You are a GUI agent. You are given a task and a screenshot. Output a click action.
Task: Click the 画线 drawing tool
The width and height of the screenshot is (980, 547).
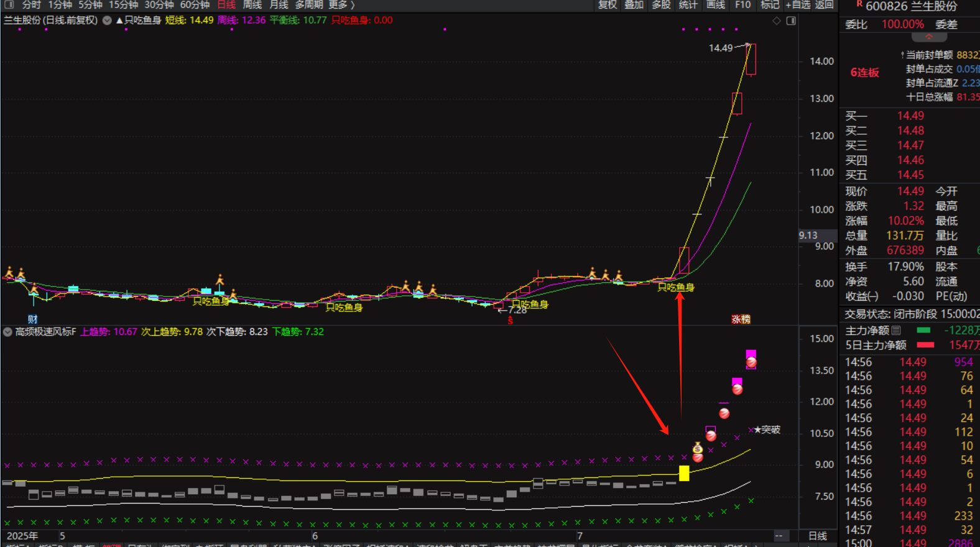[715, 4]
